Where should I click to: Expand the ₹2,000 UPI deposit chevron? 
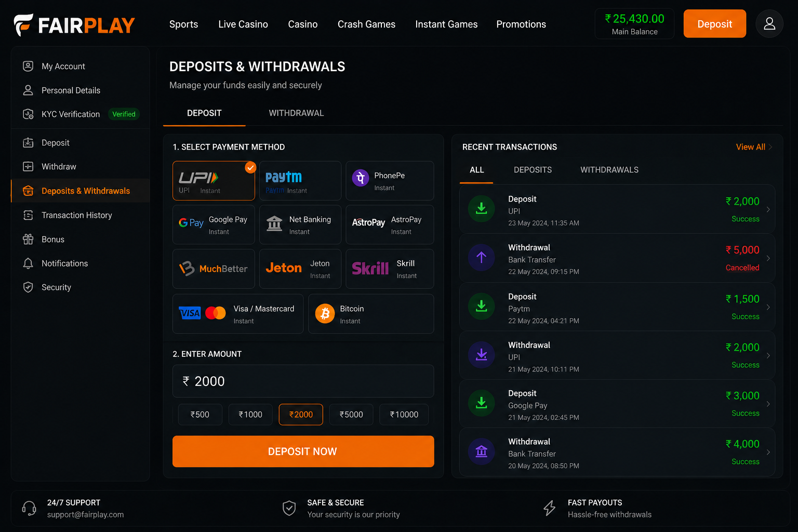point(768,209)
